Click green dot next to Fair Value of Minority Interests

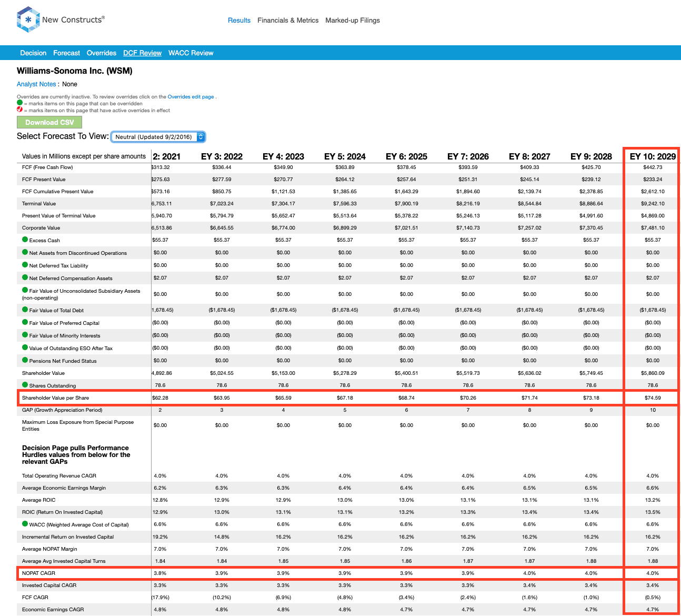coord(25,335)
